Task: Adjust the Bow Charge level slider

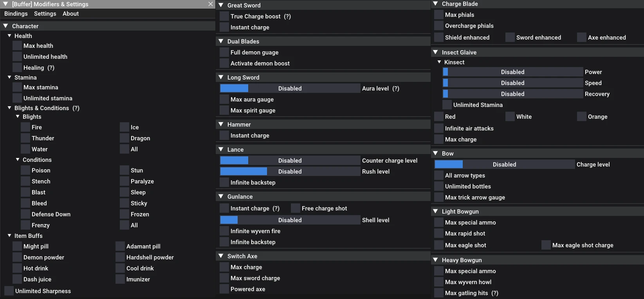Action: (505, 164)
